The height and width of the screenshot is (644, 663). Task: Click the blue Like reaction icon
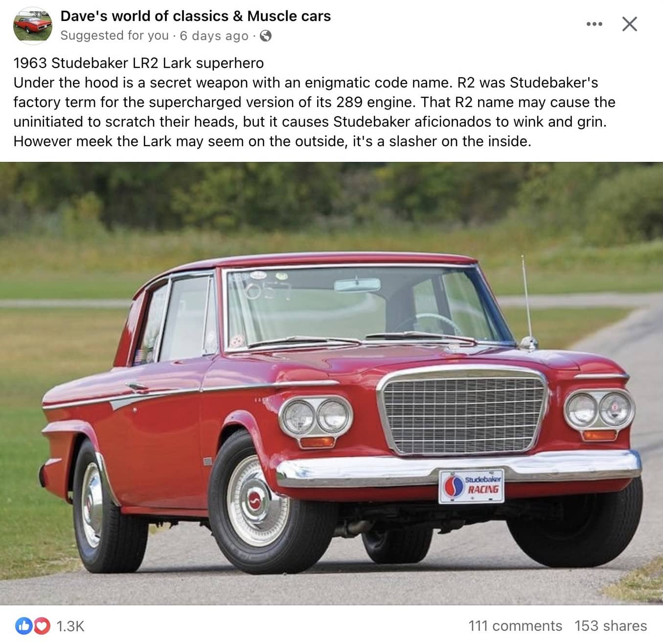point(23,626)
